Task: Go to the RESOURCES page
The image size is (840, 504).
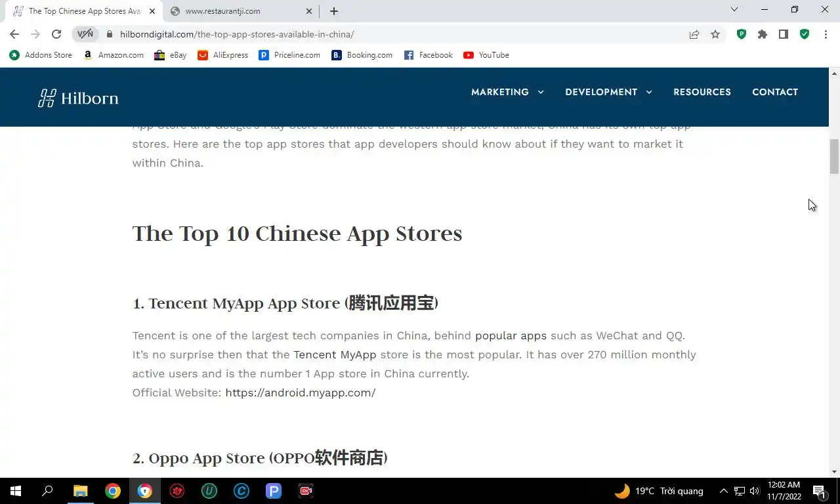Action: click(x=702, y=92)
